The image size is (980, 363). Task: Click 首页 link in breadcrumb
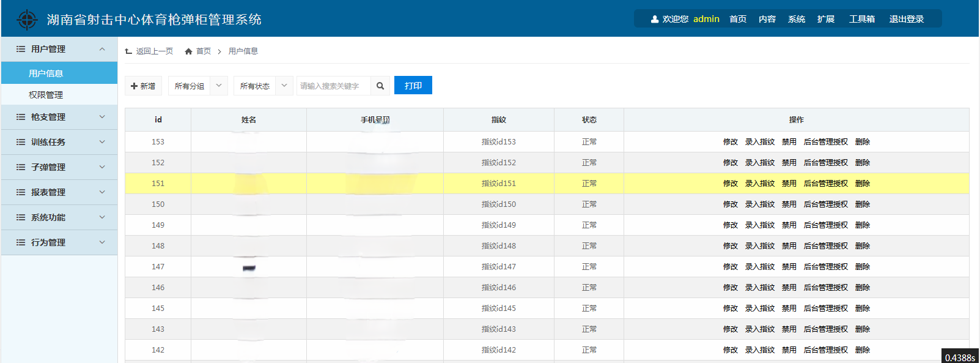pos(204,51)
